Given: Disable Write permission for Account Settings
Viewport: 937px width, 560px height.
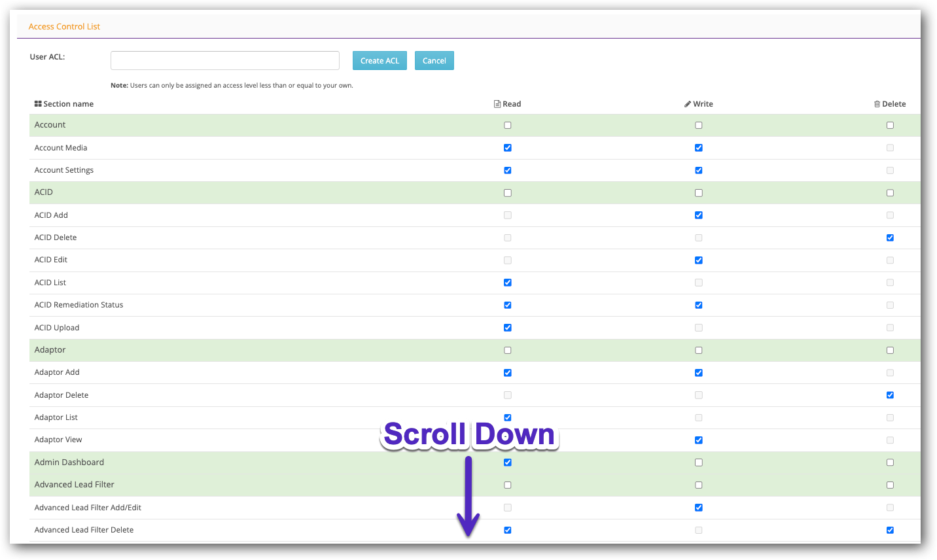Looking at the screenshot, I should [x=698, y=170].
